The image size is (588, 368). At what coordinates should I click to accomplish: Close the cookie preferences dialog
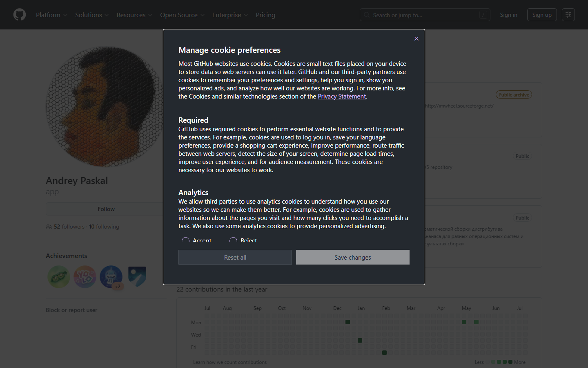click(416, 38)
